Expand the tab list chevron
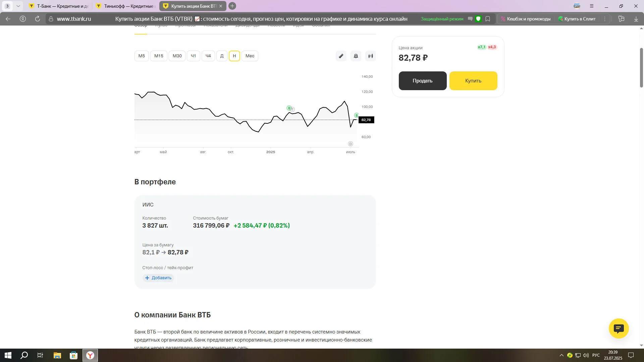The image size is (644, 362). [x=18, y=6]
